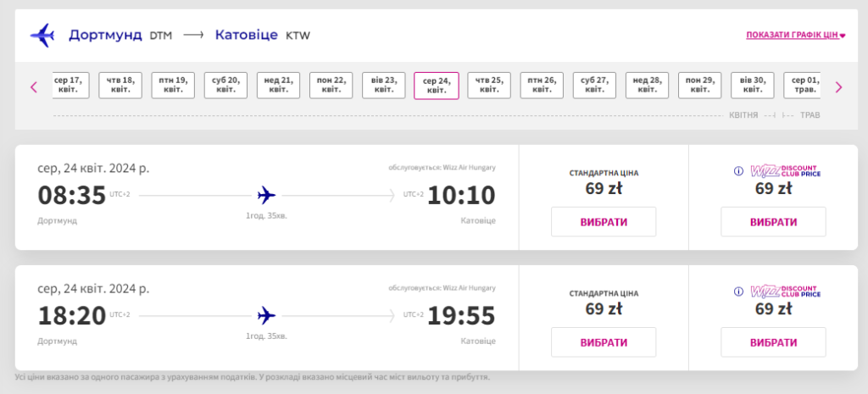Choose date суб 27, квіт.
Image resolution: width=868 pixels, height=394 pixels.
click(594, 85)
